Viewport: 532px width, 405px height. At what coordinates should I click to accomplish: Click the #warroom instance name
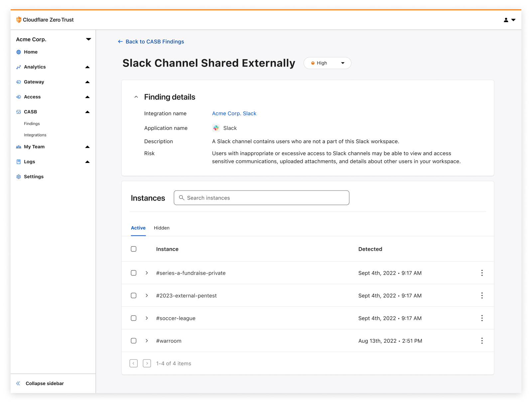169,341
